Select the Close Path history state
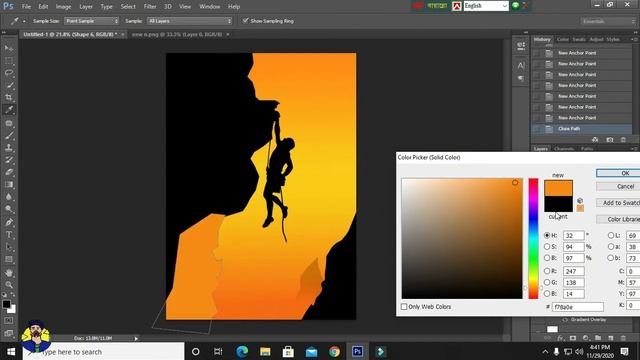This screenshot has height=360, width=640. click(x=582, y=129)
